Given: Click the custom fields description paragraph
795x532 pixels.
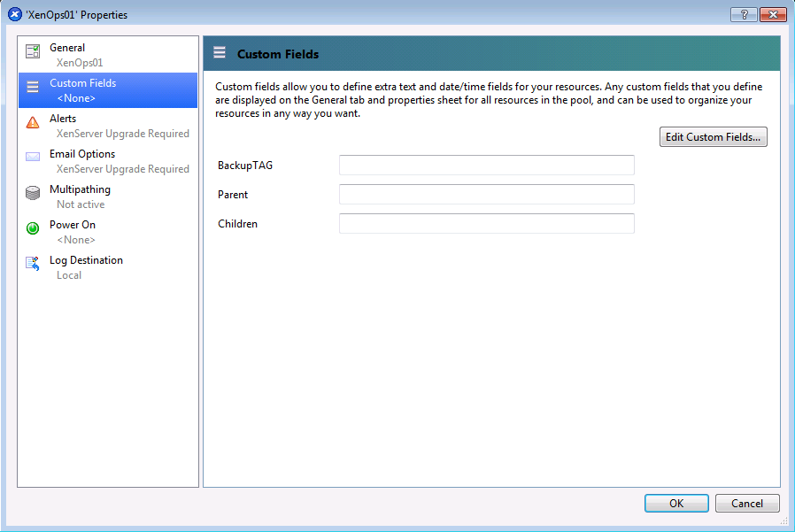Looking at the screenshot, I should coord(489,100).
